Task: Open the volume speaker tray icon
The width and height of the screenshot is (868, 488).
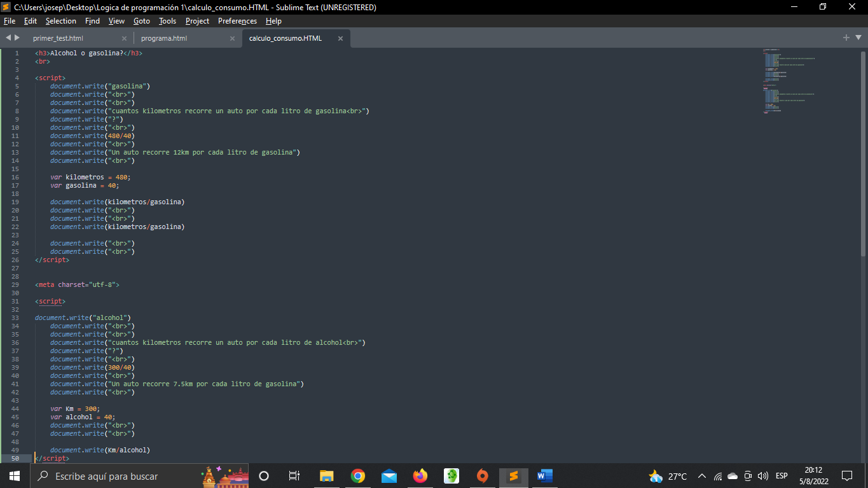Action: coord(763,476)
